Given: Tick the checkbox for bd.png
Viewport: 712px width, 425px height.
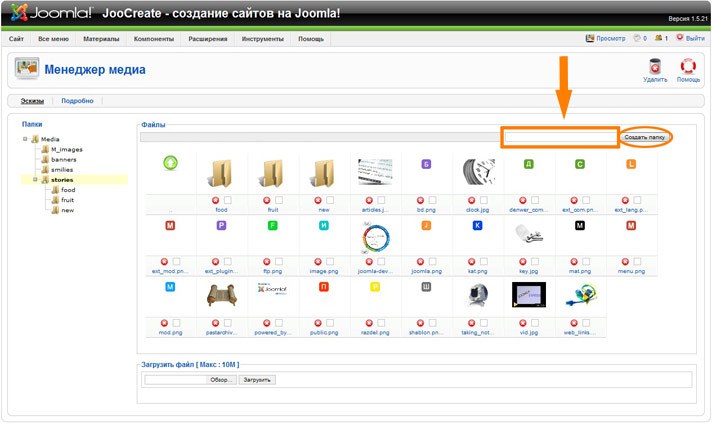Looking at the screenshot, I should (433, 201).
